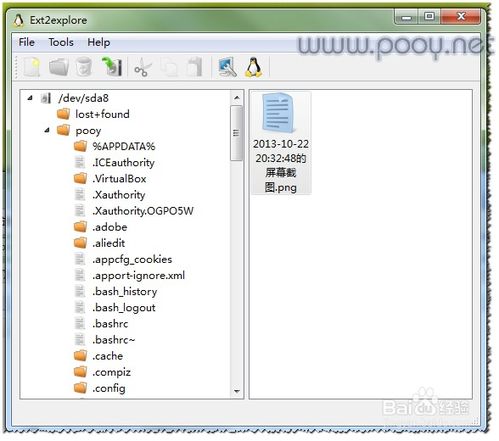Click the new document toolbar icon
The width and height of the screenshot is (499, 441).
pos(32,67)
